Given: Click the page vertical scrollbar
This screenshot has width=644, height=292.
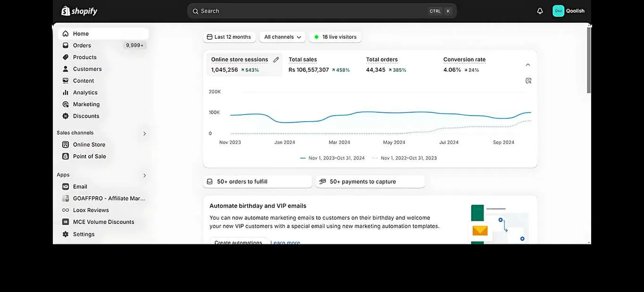Looking at the screenshot, I should pyautogui.click(x=589, y=60).
